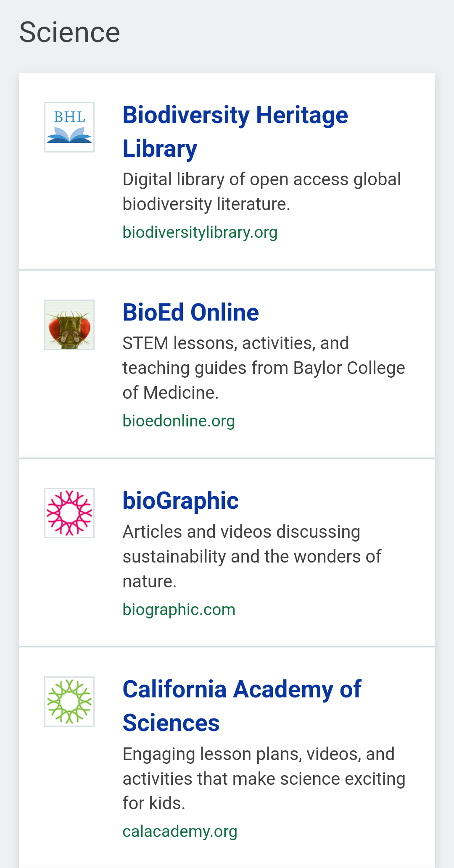Open the BioEd Online title link

pyautogui.click(x=190, y=313)
